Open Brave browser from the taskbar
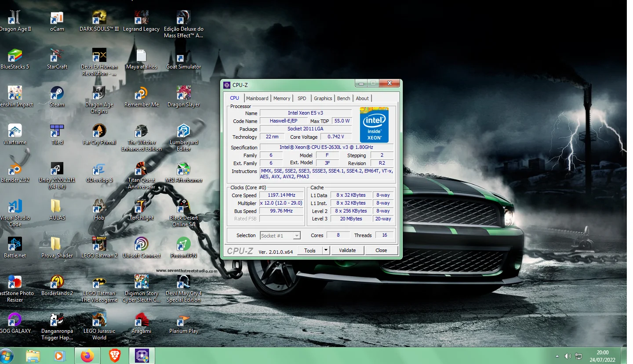Screen dimensions: 633x364 [x=114, y=356]
